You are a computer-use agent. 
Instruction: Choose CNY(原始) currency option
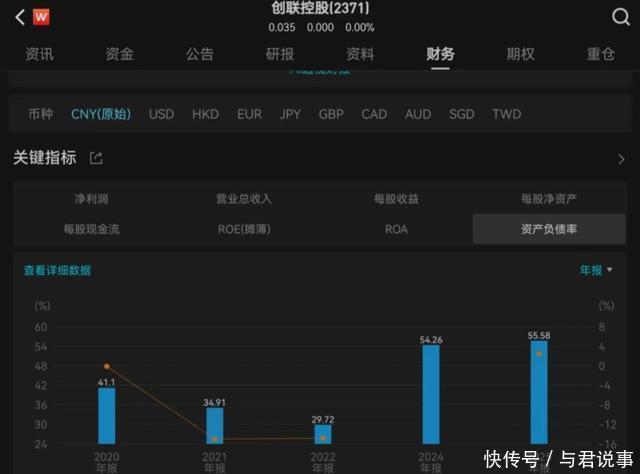pos(101,114)
